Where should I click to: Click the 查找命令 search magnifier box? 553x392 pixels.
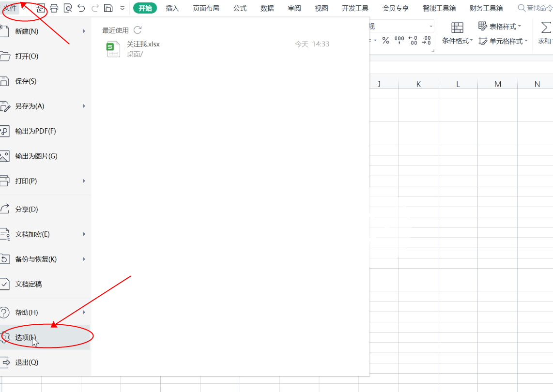[535, 8]
